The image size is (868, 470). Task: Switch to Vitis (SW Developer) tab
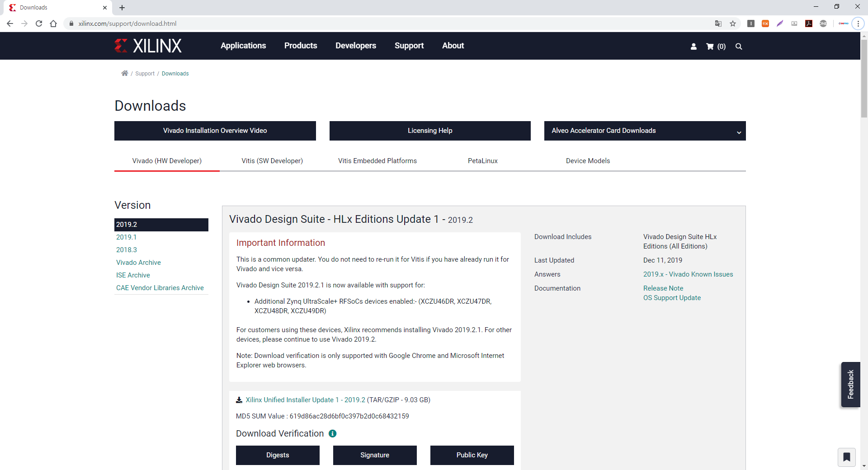272,161
